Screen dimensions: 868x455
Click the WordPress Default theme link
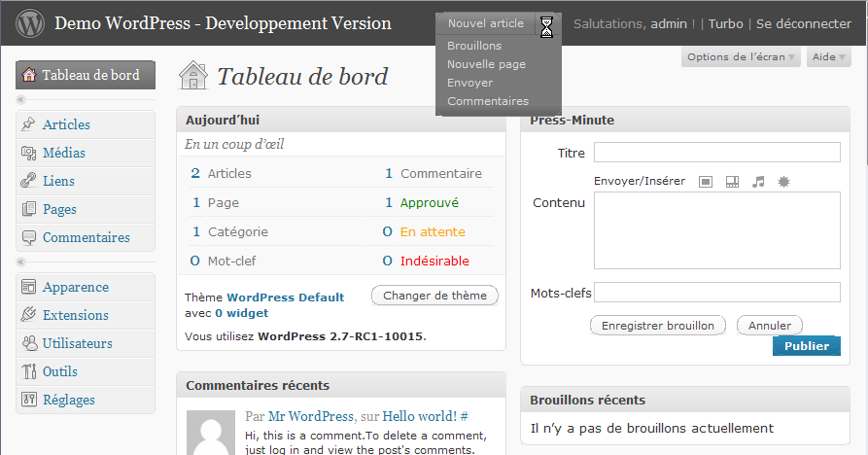[x=285, y=297]
